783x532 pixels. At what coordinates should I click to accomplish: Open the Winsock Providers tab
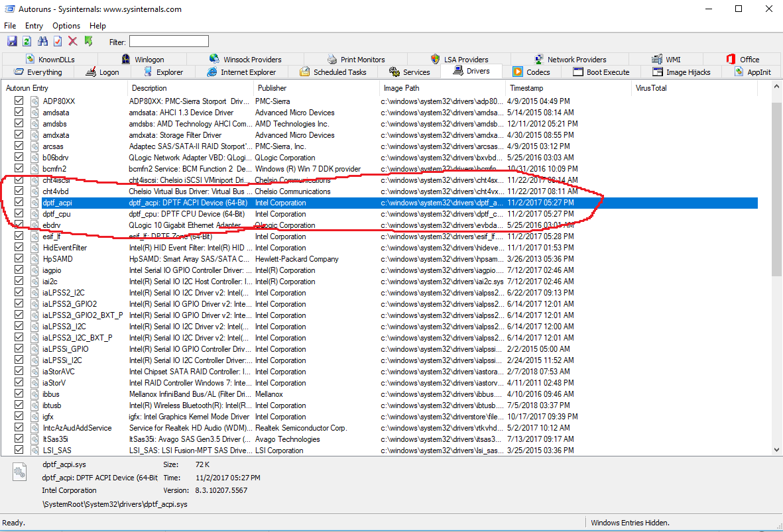pyautogui.click(x=245, y=60)
